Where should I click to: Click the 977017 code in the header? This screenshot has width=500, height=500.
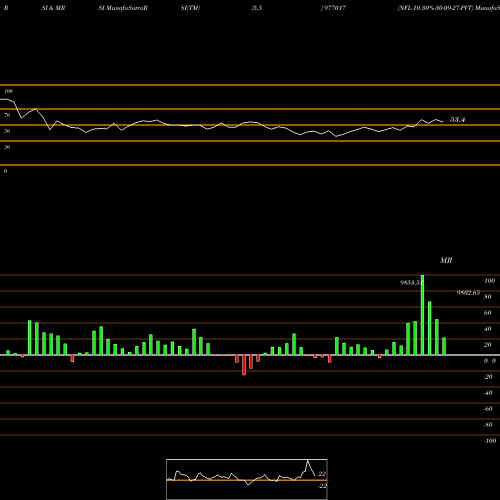click(x=335, y=8)
